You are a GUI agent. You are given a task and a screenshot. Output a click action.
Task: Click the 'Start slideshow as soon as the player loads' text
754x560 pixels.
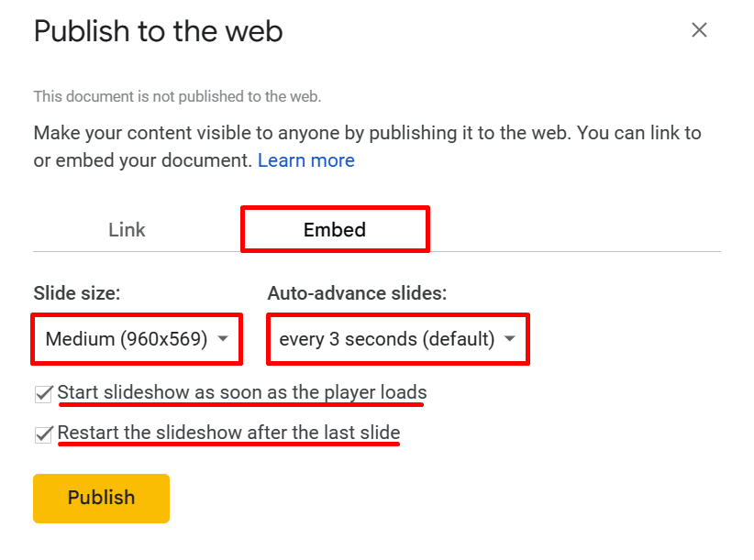242,392
